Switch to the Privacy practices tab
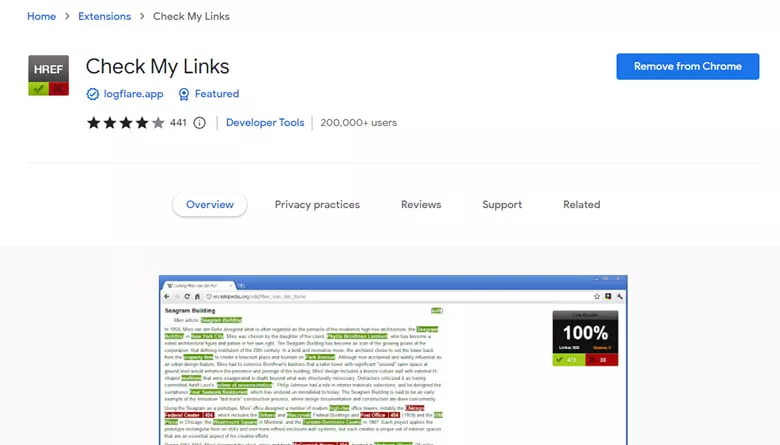Image resolution: width=780 pixels, height=445 pixels. click(317, 205)
